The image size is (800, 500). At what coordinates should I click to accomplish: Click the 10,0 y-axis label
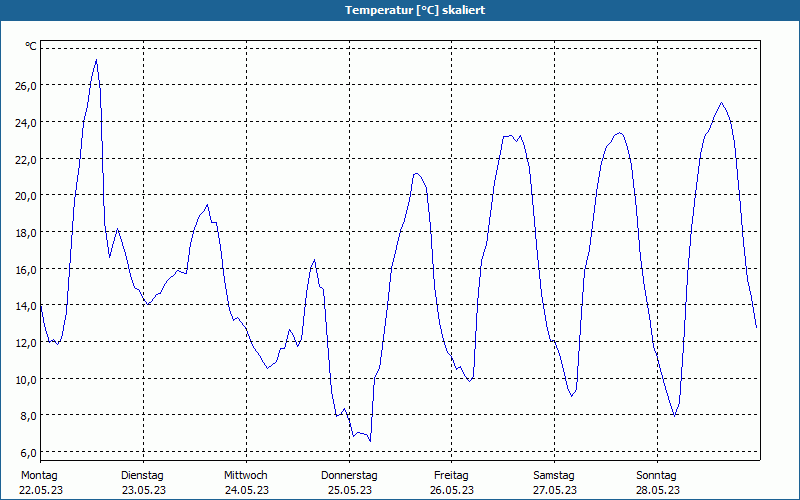(26, 380)
